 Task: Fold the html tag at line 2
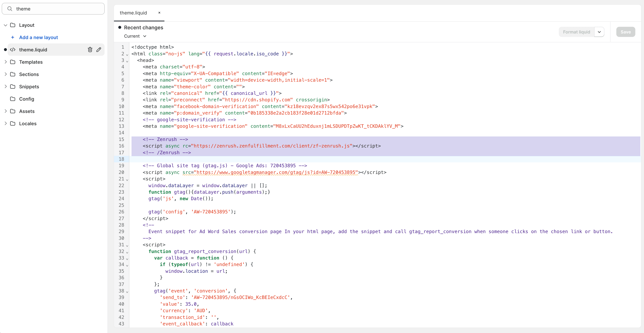click(127, 54)
